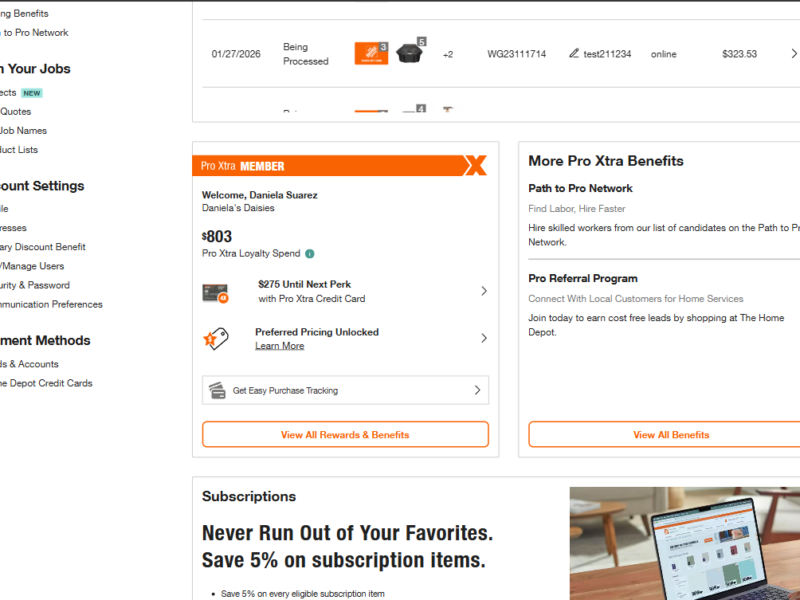Click the orange Pro Xtra X logo
The width and height of the screenshot is (800, 600).
click(x=474, y=166)
